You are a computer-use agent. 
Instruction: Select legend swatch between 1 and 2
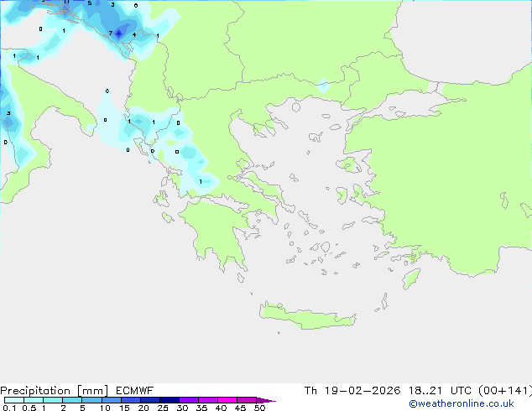(53, 400)
